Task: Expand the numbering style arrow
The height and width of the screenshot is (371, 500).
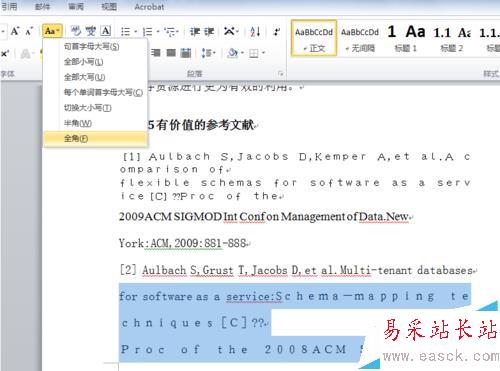Action: click(x=158, y=32)
